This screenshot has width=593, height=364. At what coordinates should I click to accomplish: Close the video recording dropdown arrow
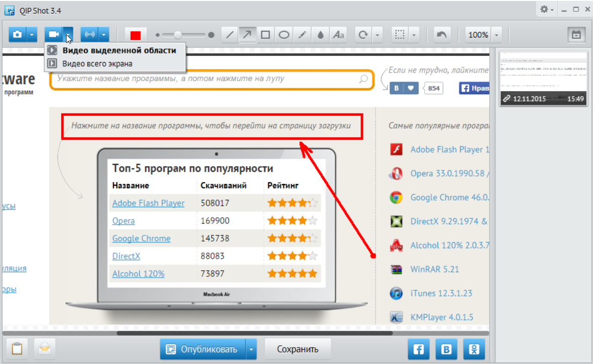coord(68,35)
